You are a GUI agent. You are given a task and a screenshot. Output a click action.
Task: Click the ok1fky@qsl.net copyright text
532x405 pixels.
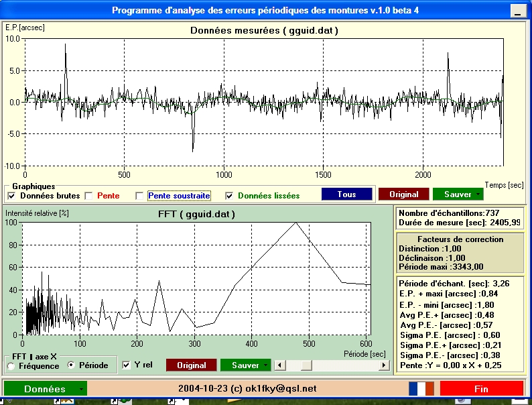(x=247, y=389)
